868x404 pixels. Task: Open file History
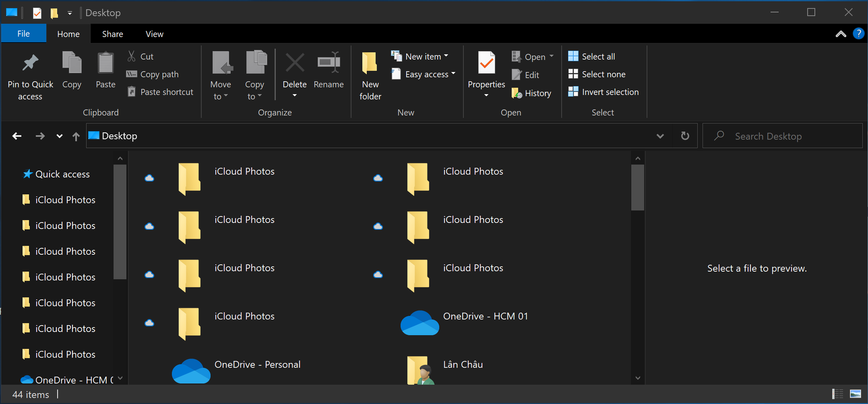531,93
